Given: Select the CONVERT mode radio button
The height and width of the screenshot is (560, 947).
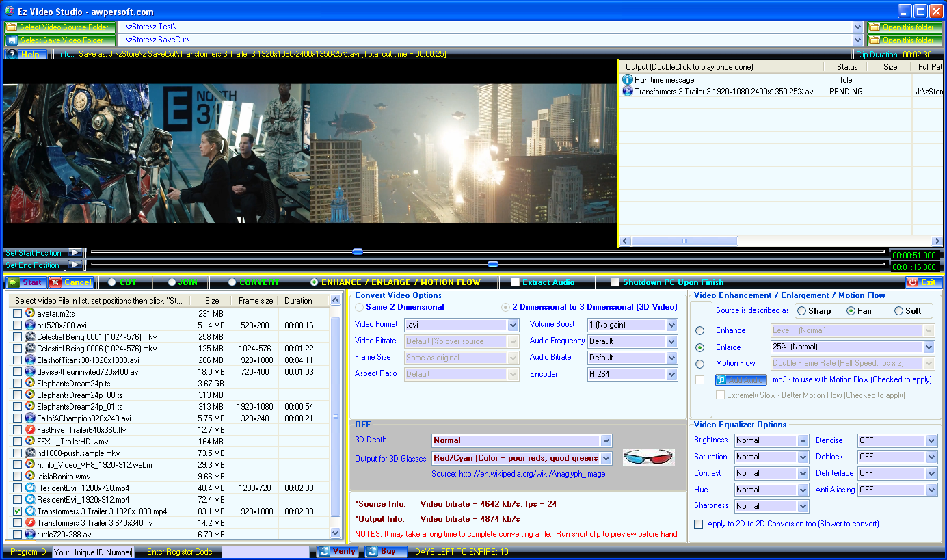Looking at the screenshot, I should tap(232, 282).
